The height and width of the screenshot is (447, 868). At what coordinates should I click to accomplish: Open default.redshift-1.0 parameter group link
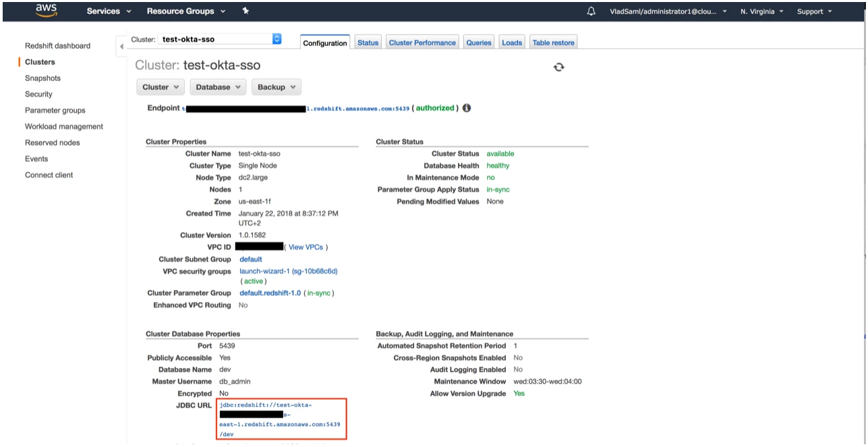point(270,293)
